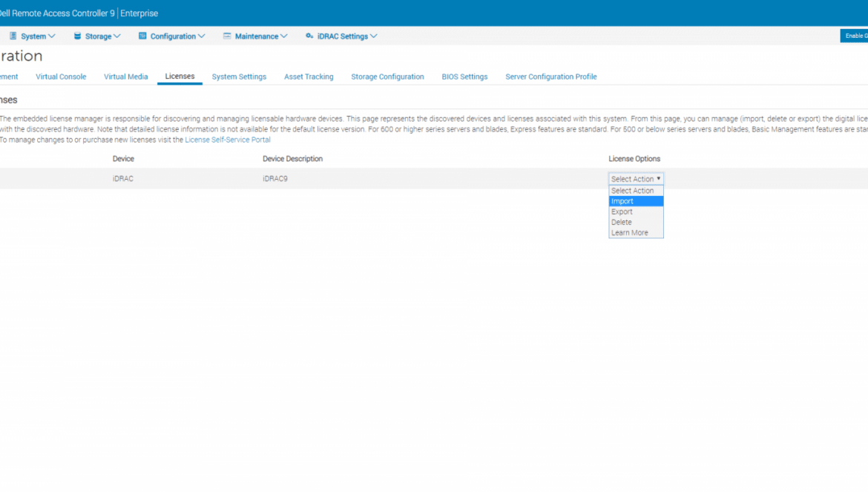Image resolution: width=868 pixels, height=492 pixels.
Task: Choose Export from the license options
Action: 636,211
